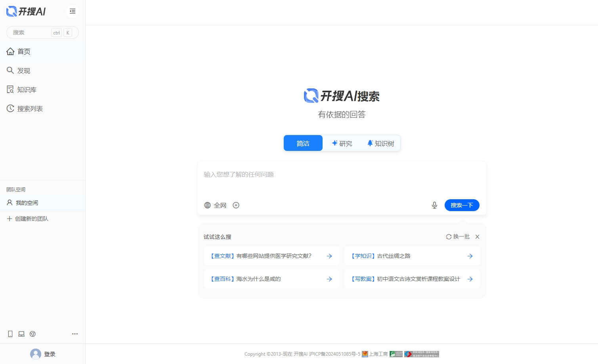Image resolution: width=598 pixels, height=364 pixels.
Task: Click arrow icon on 海水为什么是咸的 suggestion
Action: click(x=329, y=279)
